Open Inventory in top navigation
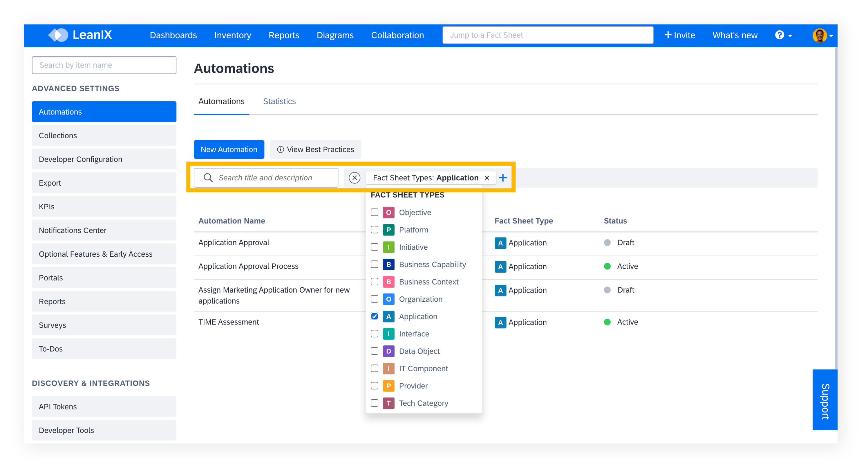Viewport: 868px width, 473px height. pyautogui.click(x=232, y=35)
